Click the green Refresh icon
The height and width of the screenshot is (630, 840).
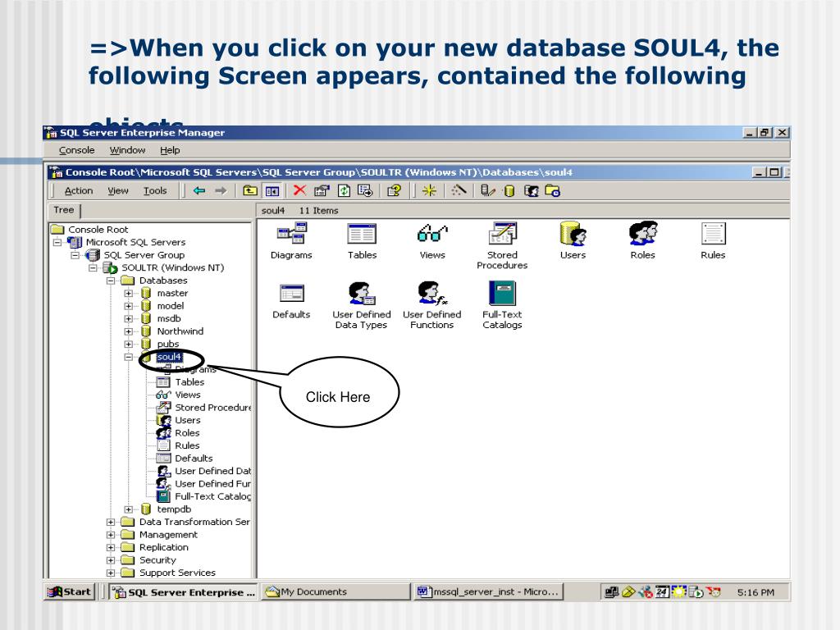point(344,190)
